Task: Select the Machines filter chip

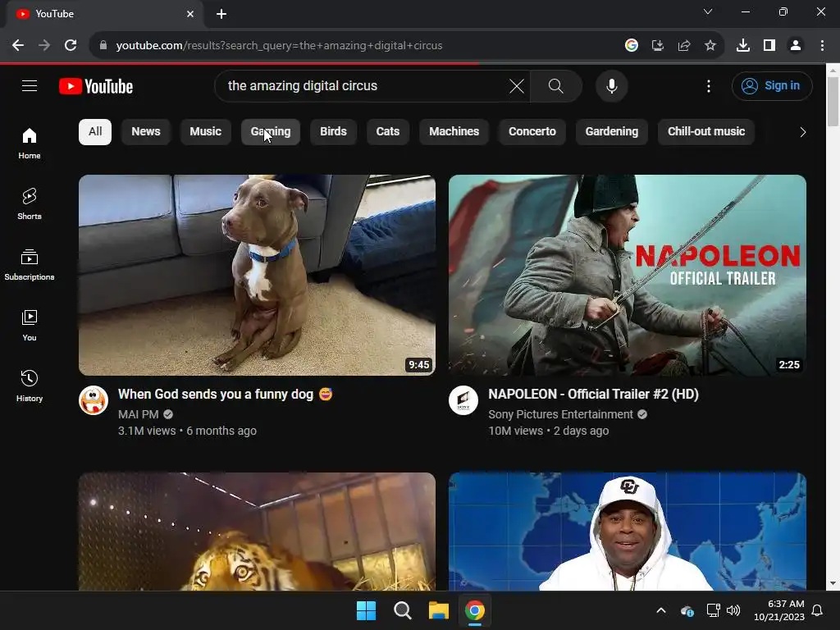Action: point(454,132)
